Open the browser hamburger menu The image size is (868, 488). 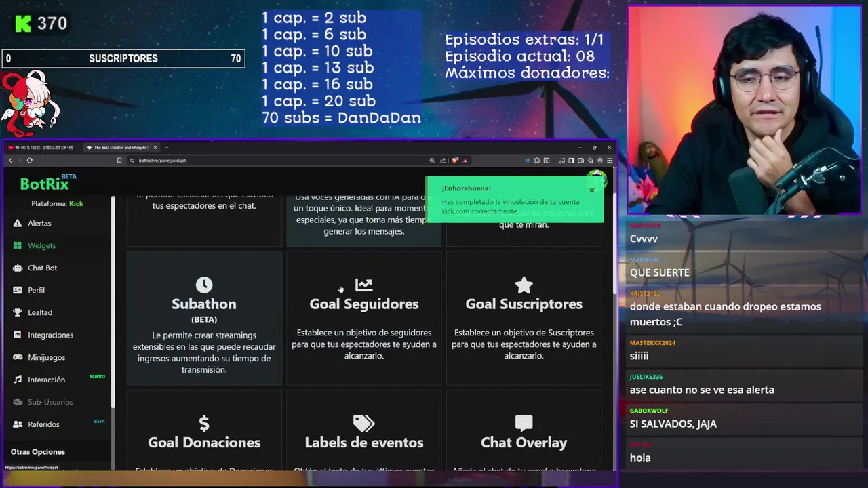point(610,161)
